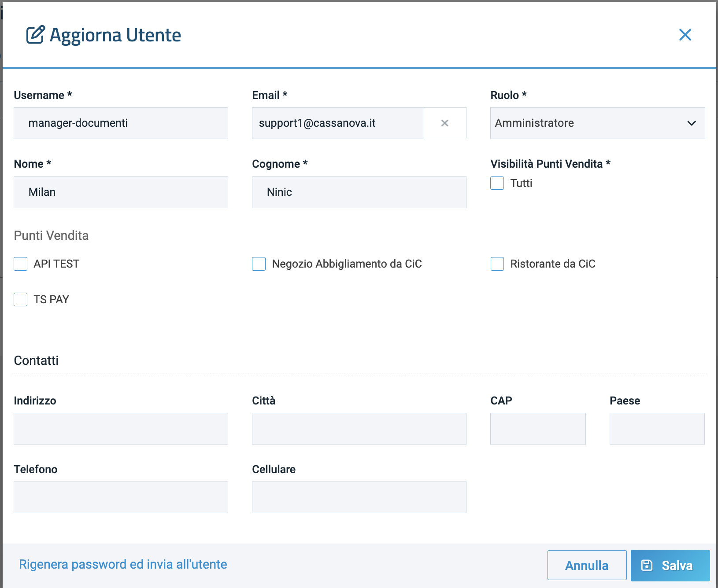Tick the Ristorante da CiC checkbox
The width and height of the screenshot is (718, 588).
pyautogui.click(x=497, y=264)
